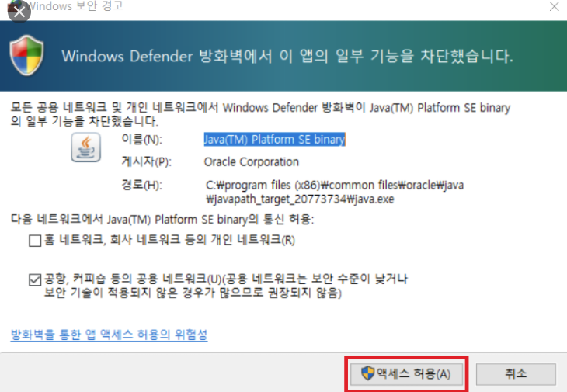
Task: Click the Windows Defender shield icon in the banner
Action: click(26, 55)
